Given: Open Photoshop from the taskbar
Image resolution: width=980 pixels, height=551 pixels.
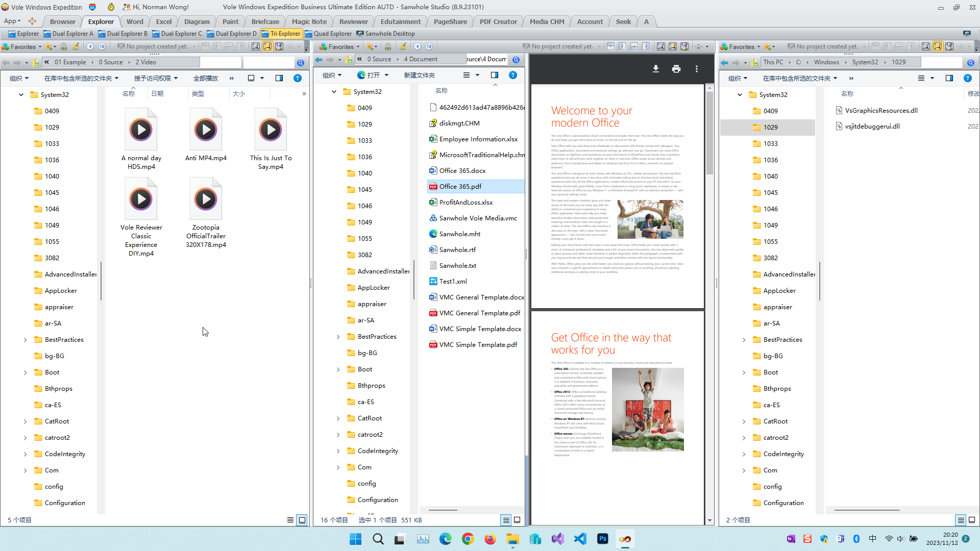Looking at the screenshot, I should click(603, 539).
